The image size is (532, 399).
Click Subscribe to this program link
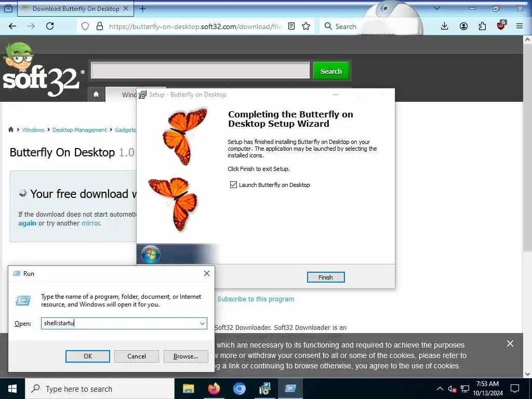tap(256, 299)
